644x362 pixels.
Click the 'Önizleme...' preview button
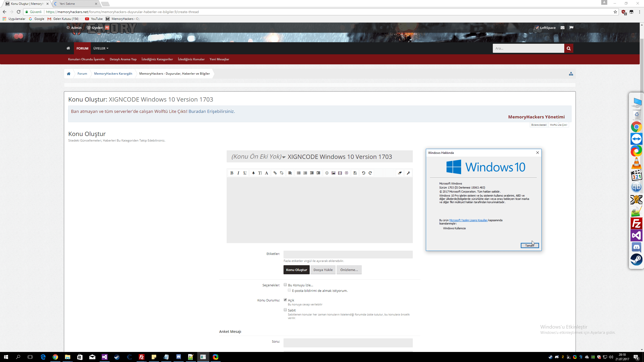coord(349,270)
